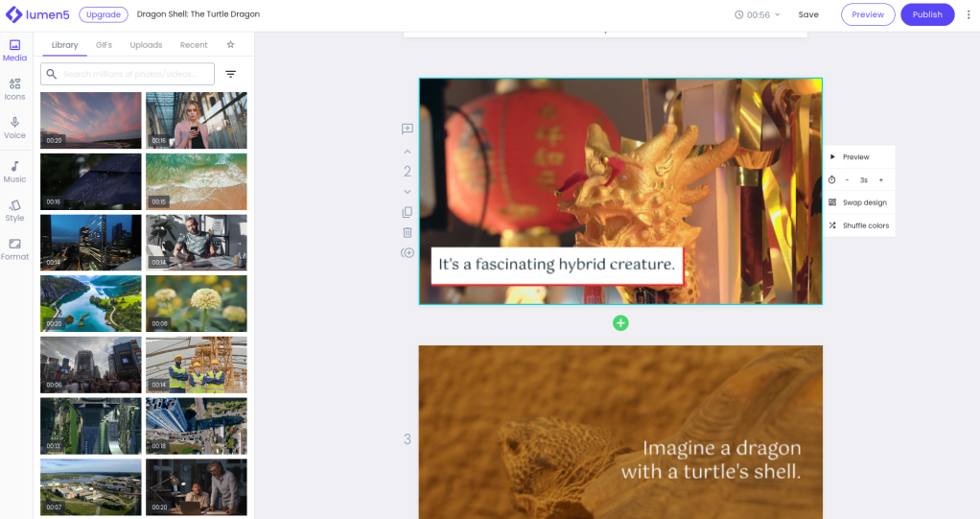This screenshot has width=980, height=519.
Task: Delete scene 2 with trash icon
Action: point(408,232)
